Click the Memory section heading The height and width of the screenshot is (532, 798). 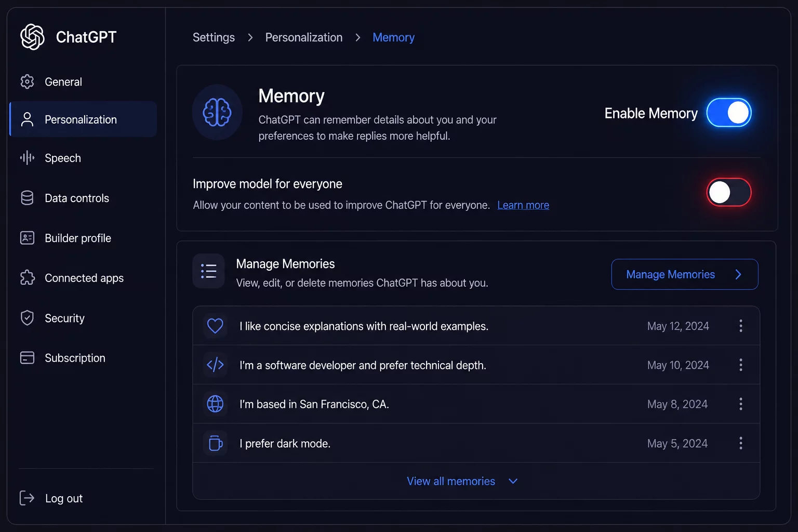291,96
